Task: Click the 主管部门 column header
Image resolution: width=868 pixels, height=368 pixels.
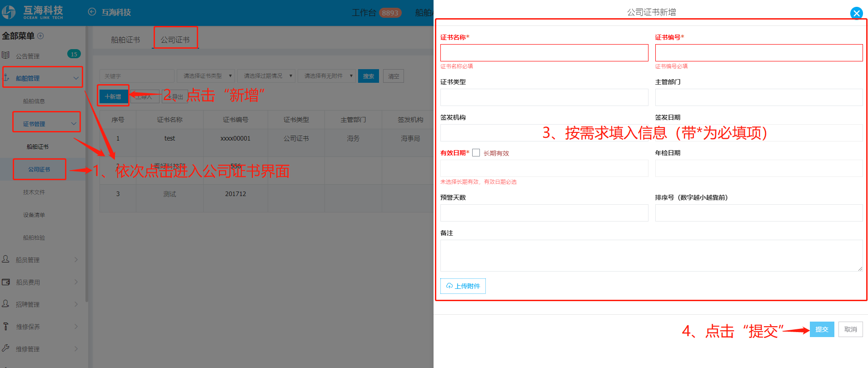Action: tap(353, 120)
